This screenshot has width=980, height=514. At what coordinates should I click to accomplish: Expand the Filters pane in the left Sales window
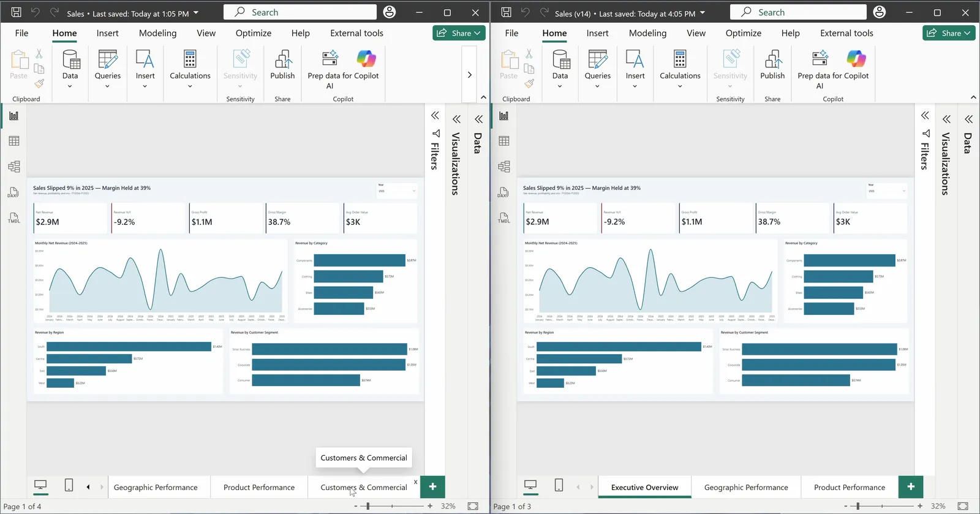click(x=435, y=116)
